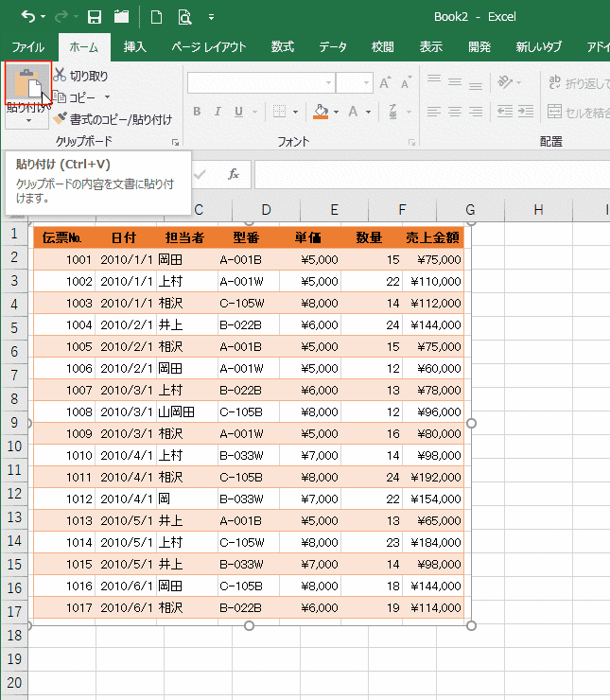The width and height of the screenshot is (610, 700).
Task: Open the ファイル tab
Action: pyautogui.click(x=28, y=47)
